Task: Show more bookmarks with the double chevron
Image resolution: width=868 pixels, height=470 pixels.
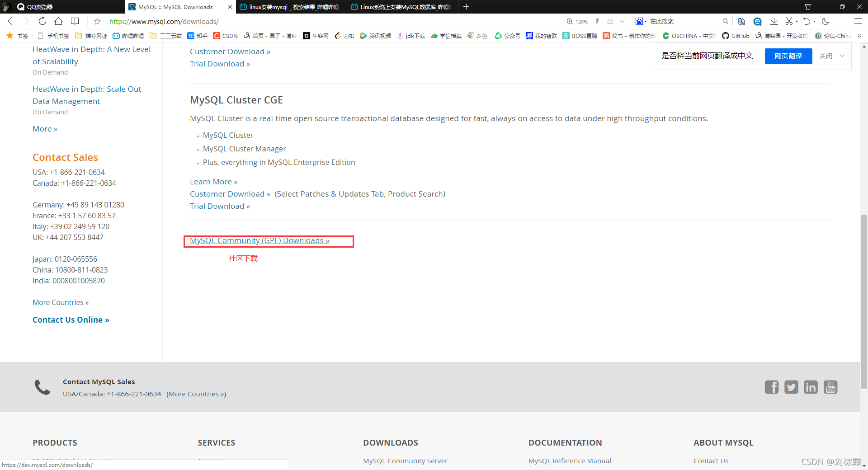Action: pos(859,36)
